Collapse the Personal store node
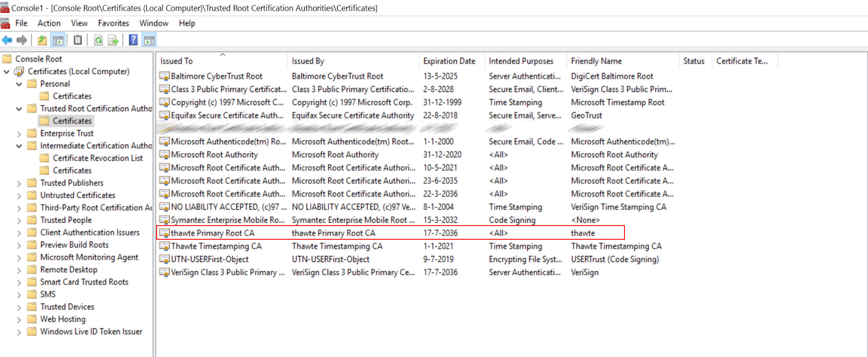 [19, 84]
